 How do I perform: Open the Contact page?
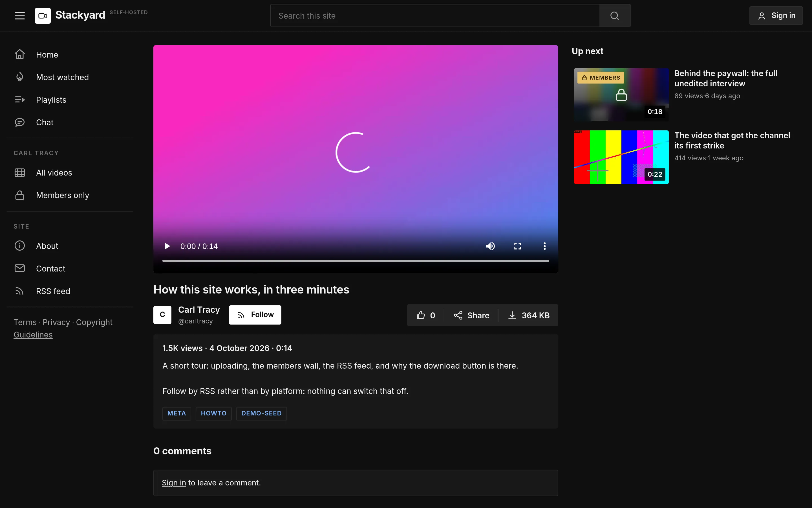click(70, 268)
